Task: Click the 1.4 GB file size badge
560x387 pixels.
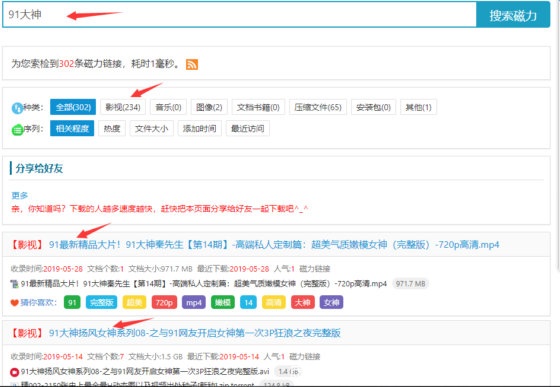Action: (x=288, y=372)
